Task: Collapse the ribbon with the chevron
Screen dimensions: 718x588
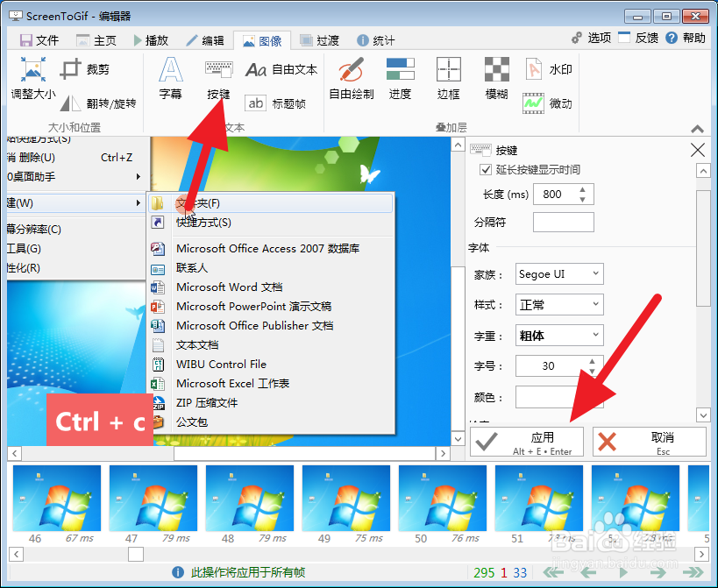Action: [697, 129]
